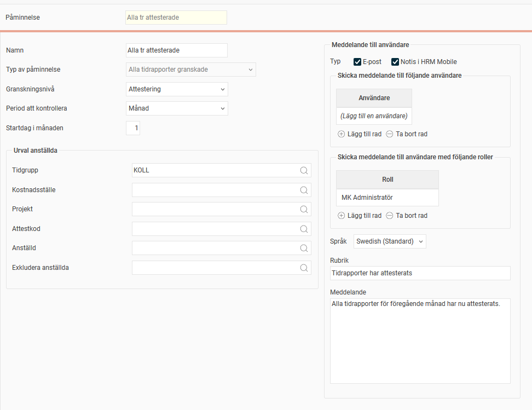532x410 pixels.
Task: Uncheck the E-post checkbox
Action: coord(357,62)
